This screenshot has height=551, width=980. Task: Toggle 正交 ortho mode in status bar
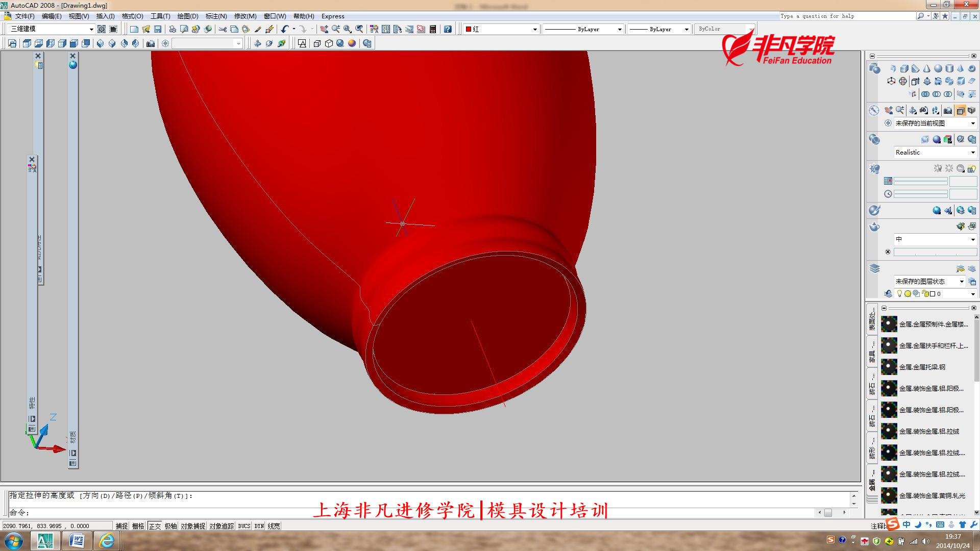pyautogui.click(x=155, y=526)
